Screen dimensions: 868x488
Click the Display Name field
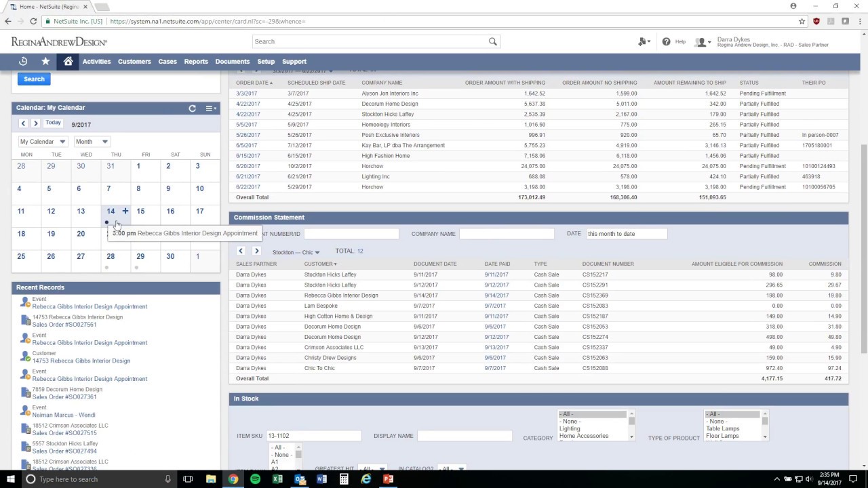pos(465,436)
